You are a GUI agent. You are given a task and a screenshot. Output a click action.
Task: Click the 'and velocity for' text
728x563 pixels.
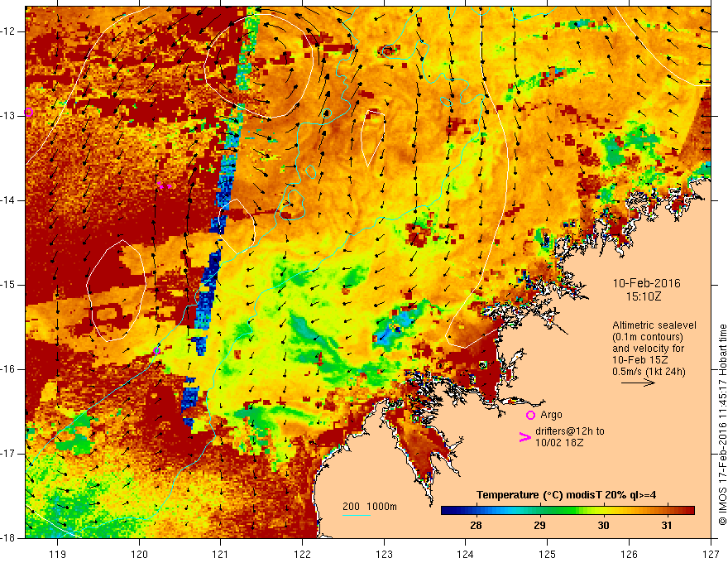[x=648, y=349]
